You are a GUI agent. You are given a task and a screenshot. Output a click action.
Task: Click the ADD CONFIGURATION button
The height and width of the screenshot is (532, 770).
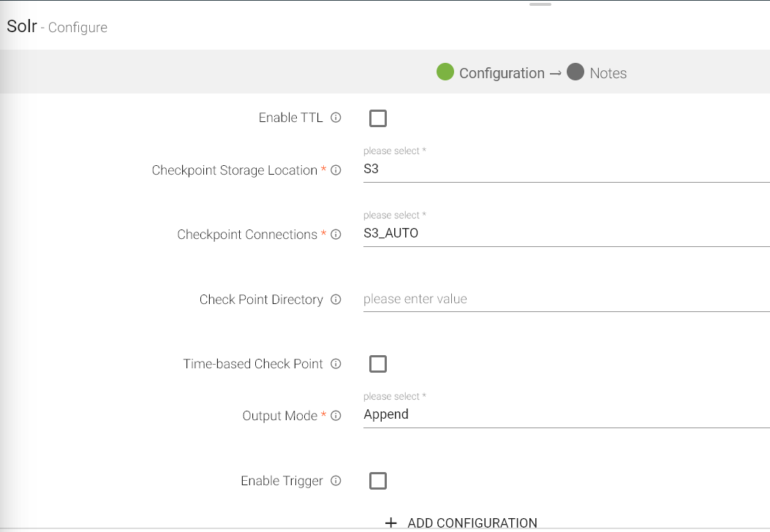tap(472, 523)
